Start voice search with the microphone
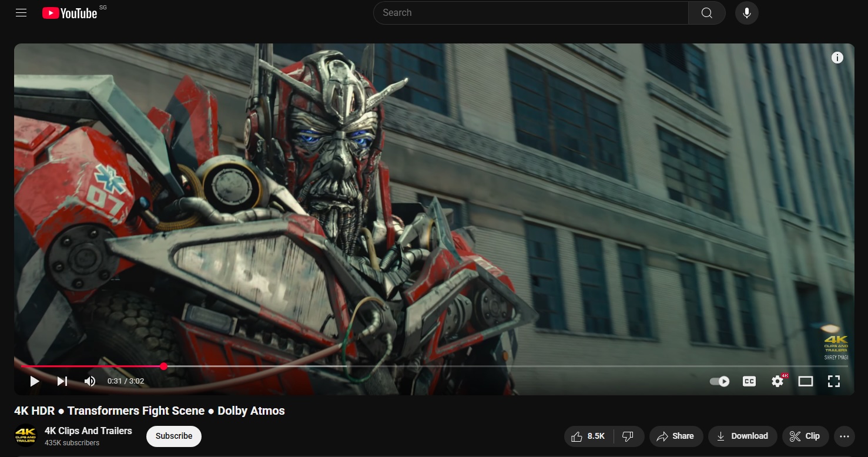The height and width of the screenshot is (457, 868). 746,13
